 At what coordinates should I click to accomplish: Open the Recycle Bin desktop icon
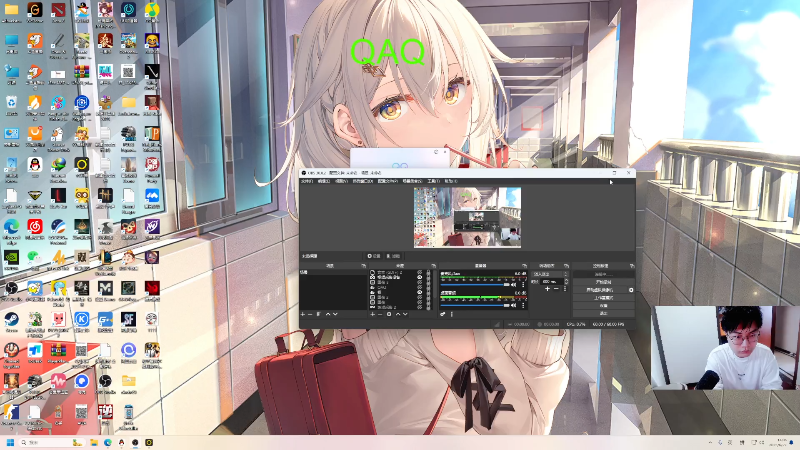pyautogui.click(x=11, y=105)
